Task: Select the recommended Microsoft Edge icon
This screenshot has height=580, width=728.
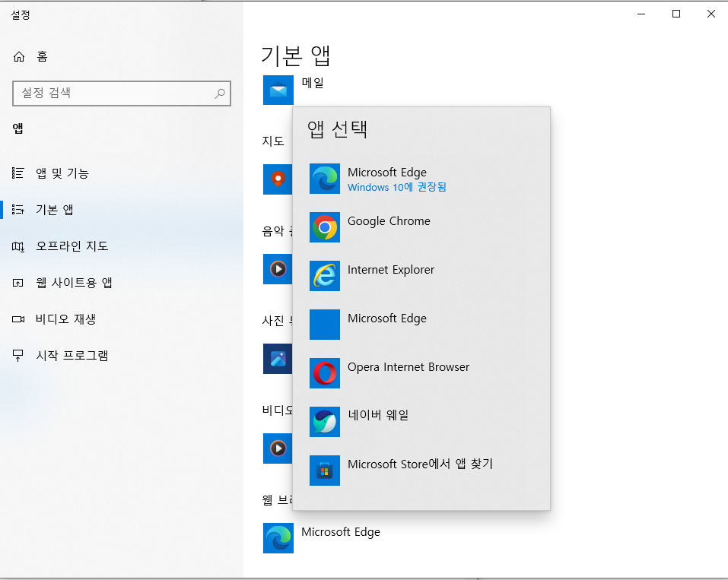Action: [x=325, y=179]
